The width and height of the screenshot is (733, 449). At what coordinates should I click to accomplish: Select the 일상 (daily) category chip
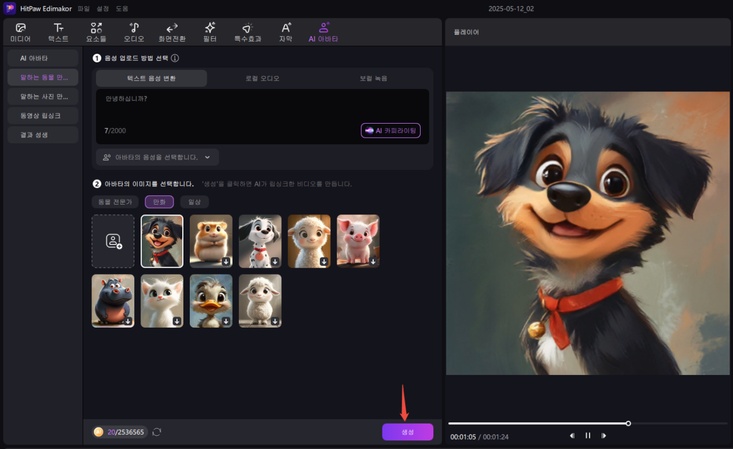coord(195,201)
